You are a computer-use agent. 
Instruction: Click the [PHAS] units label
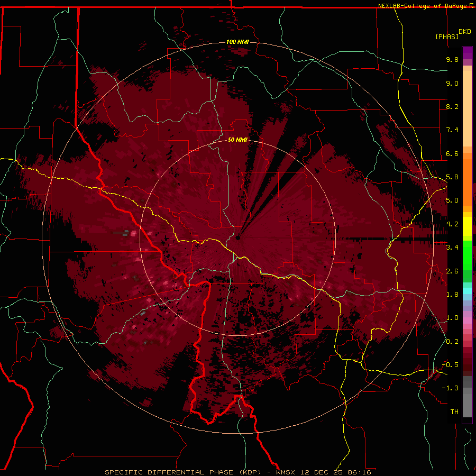[x=447, y=36]
